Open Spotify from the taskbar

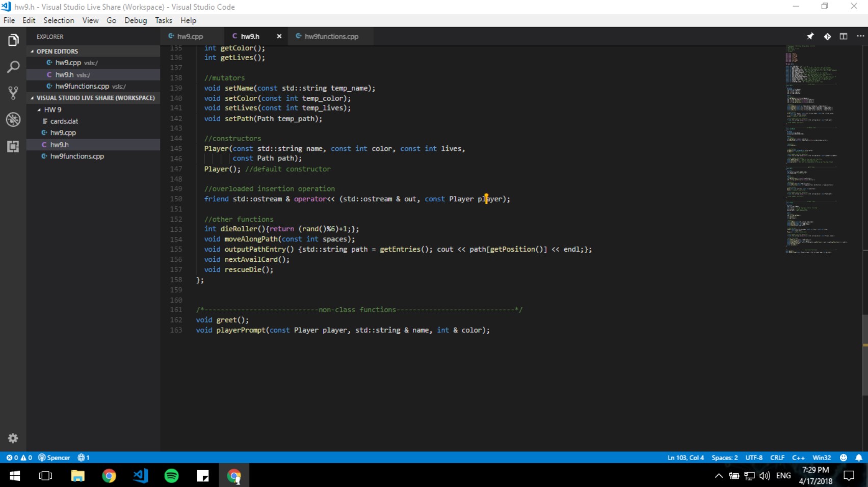point(171,475)
